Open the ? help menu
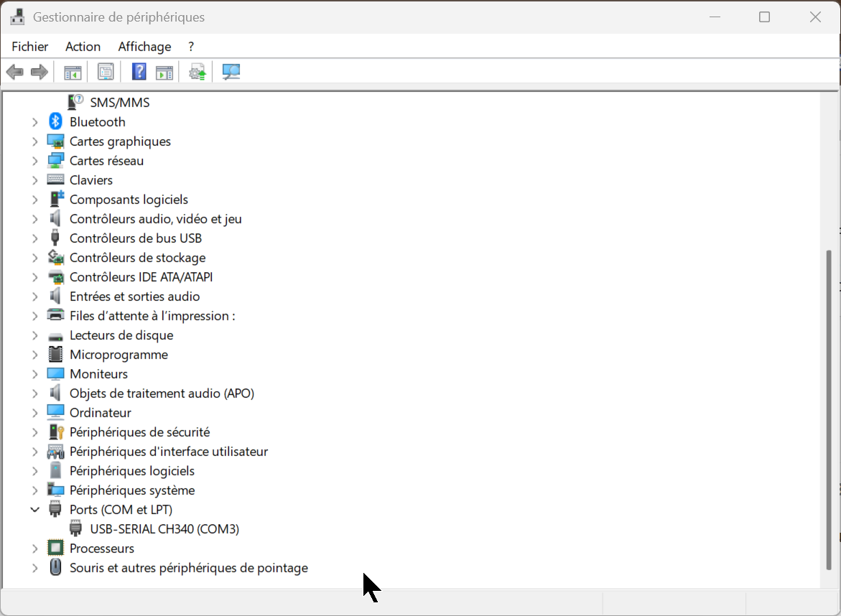 click(x=191, y=47)
